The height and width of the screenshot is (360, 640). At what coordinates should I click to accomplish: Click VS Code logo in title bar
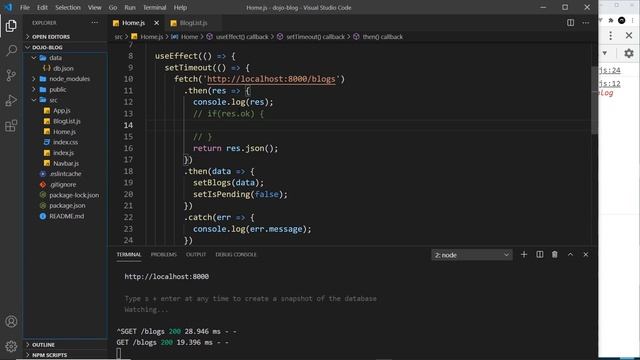tap(8, 7)
